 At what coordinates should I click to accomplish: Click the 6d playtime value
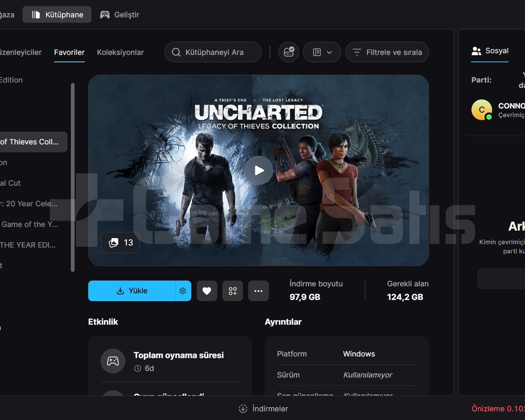click(x=149, y=368)
